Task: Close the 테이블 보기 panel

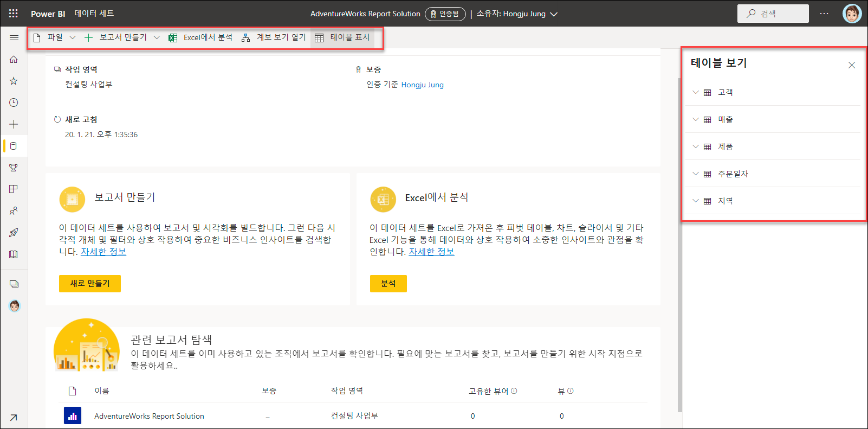Action: pos(852,65)
